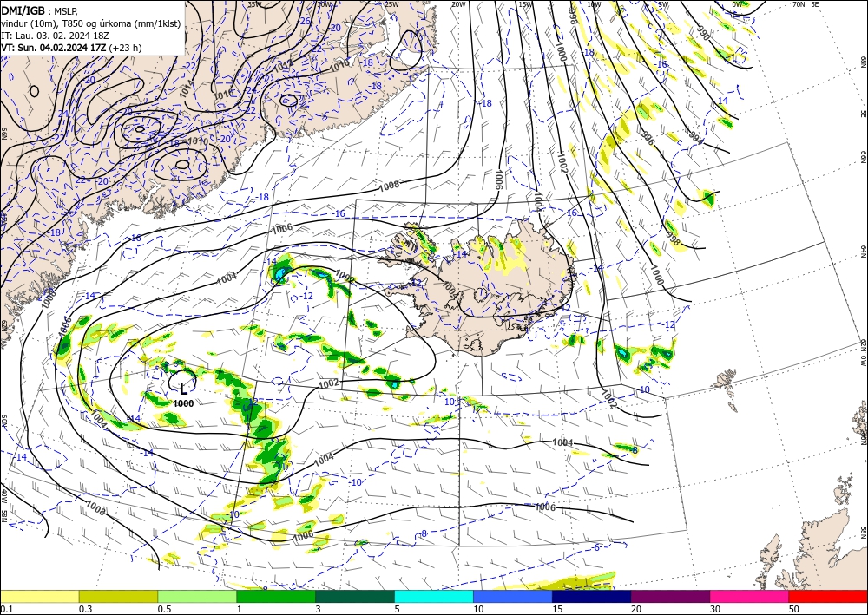Click the red 50+ legend swatch

[828, 596]
